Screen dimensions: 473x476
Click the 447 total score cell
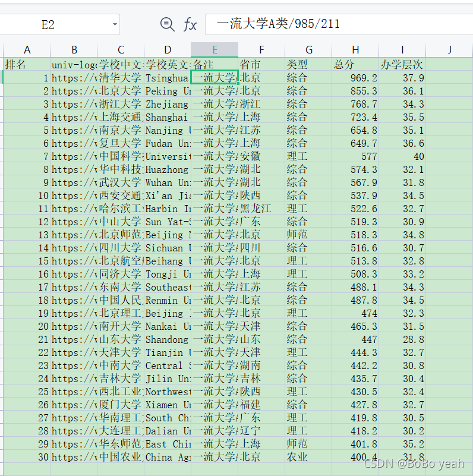click(355, 339)
